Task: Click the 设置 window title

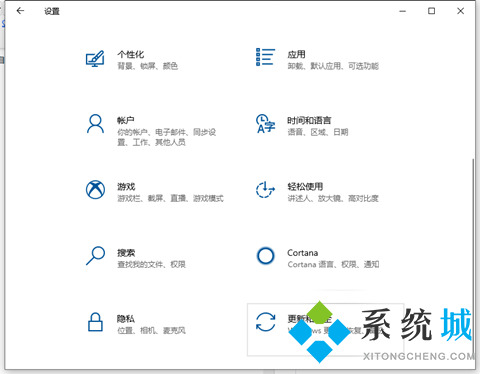Action: 52,11
